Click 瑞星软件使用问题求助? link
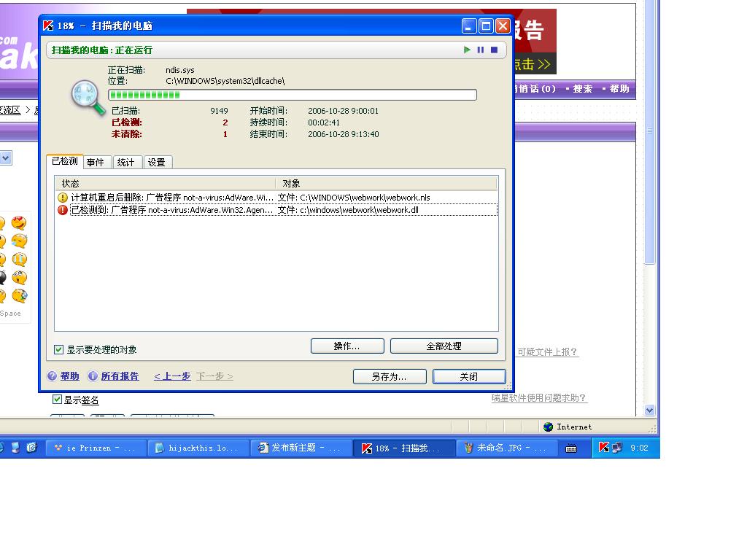The height and width of the screenshot is (560, 747). tap(539, 397)
